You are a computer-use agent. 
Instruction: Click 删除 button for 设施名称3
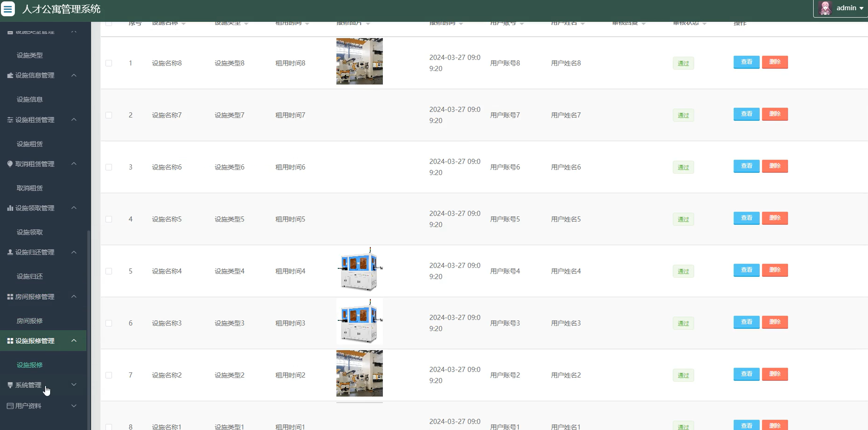775,322
